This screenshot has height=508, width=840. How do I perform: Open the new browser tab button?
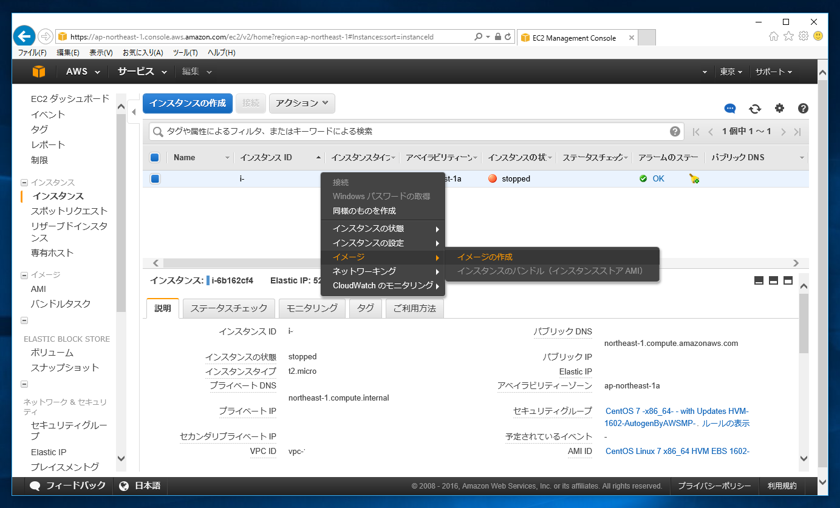[647, 38]
